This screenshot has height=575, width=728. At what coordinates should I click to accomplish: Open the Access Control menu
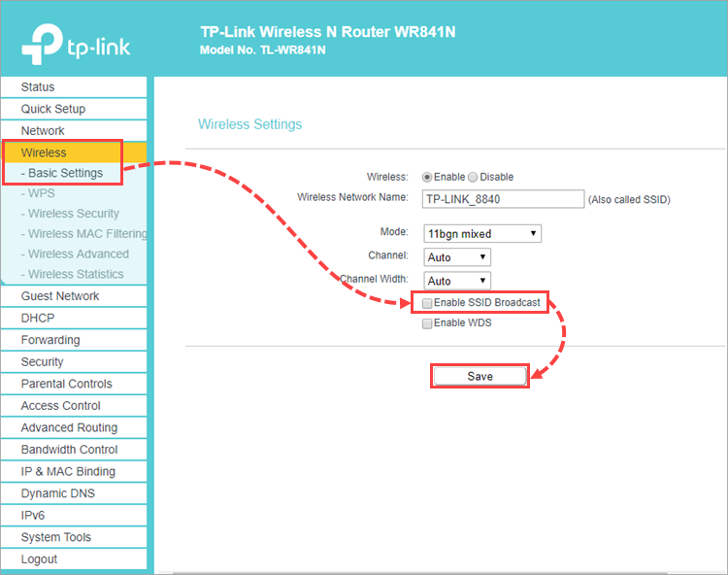click(74, 405)
